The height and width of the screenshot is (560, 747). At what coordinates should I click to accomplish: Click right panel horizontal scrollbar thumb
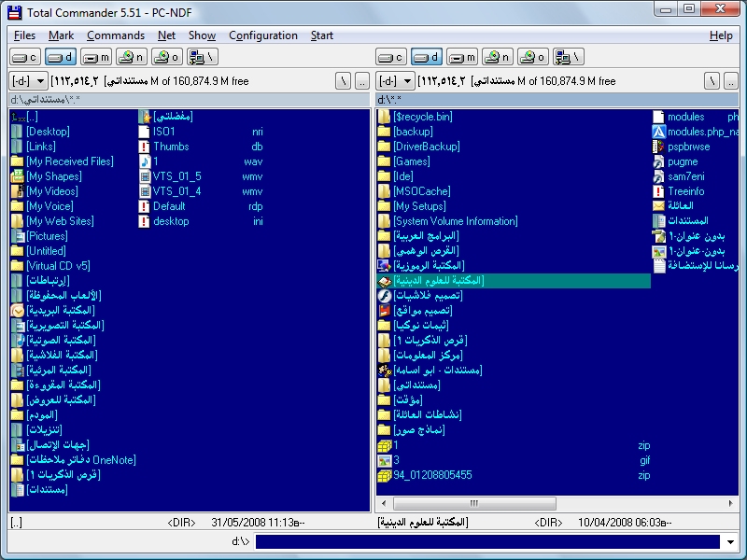point(474,503)
